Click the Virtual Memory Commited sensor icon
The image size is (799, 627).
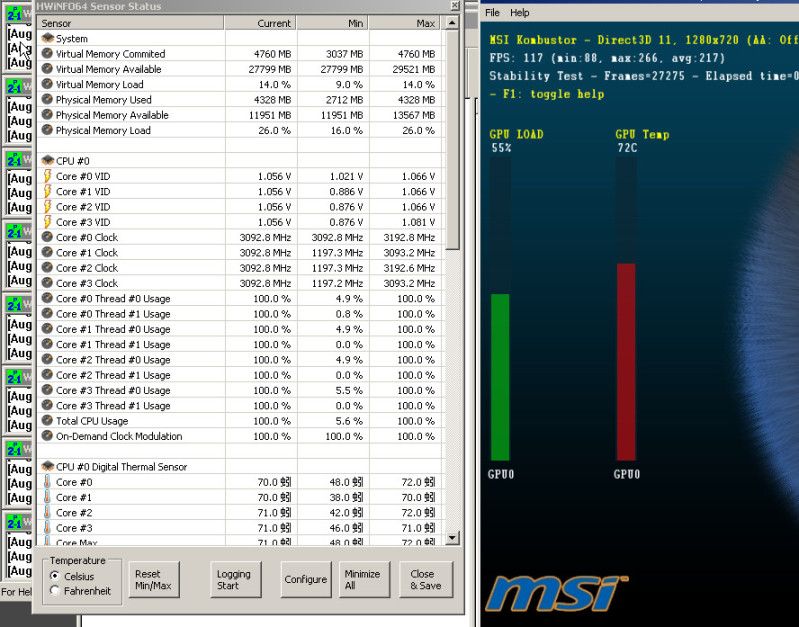tap(47, 54)
